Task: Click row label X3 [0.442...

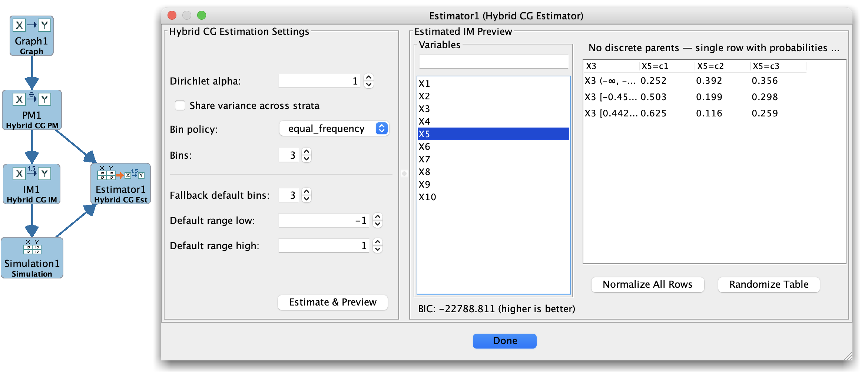Action: (612, 113)
